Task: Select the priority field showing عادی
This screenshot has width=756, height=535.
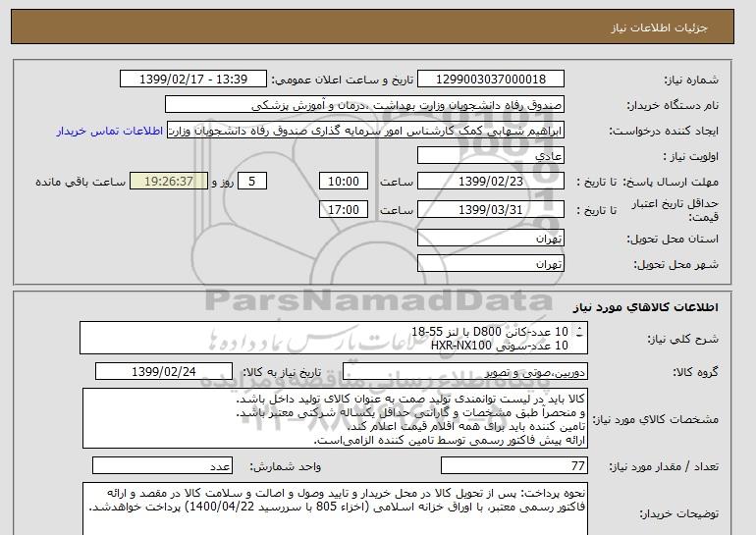Action: pyautogui.click(x=490, y=156)
